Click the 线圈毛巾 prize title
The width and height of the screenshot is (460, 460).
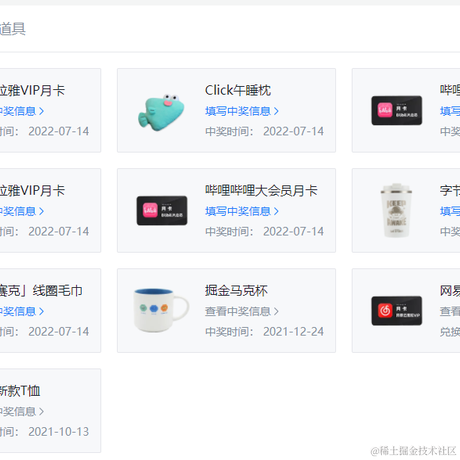pyautogui.click(x=41, y=290)
